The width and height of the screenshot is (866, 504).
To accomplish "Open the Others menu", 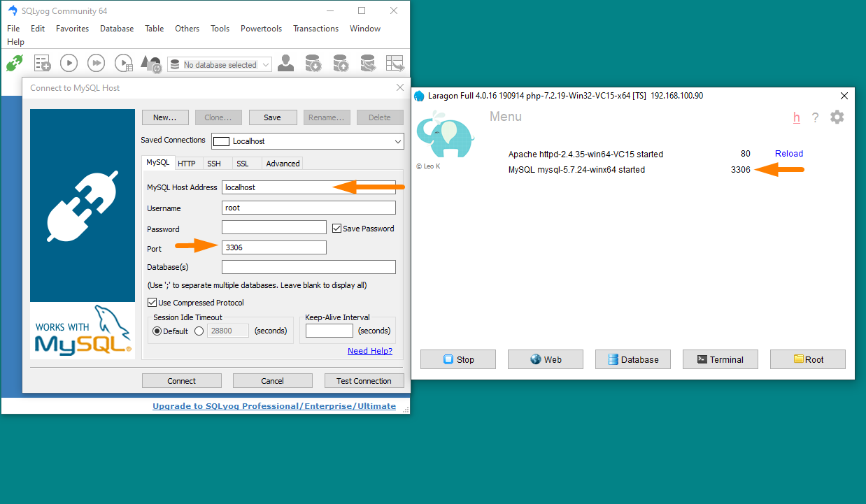I will click(187, 29).
